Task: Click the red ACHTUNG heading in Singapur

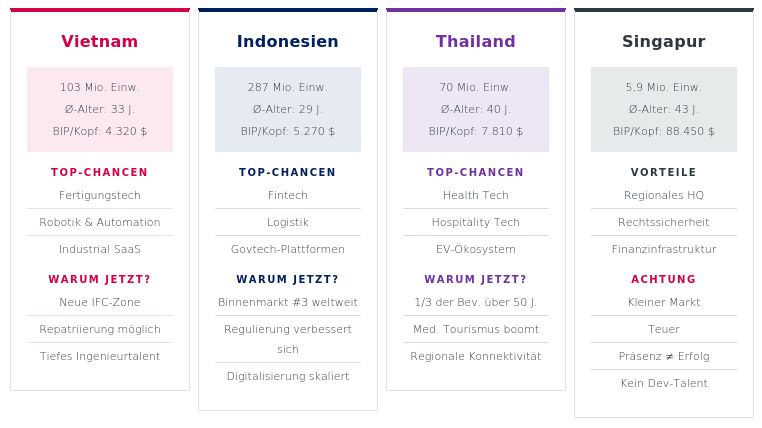Action: (664, 280)
